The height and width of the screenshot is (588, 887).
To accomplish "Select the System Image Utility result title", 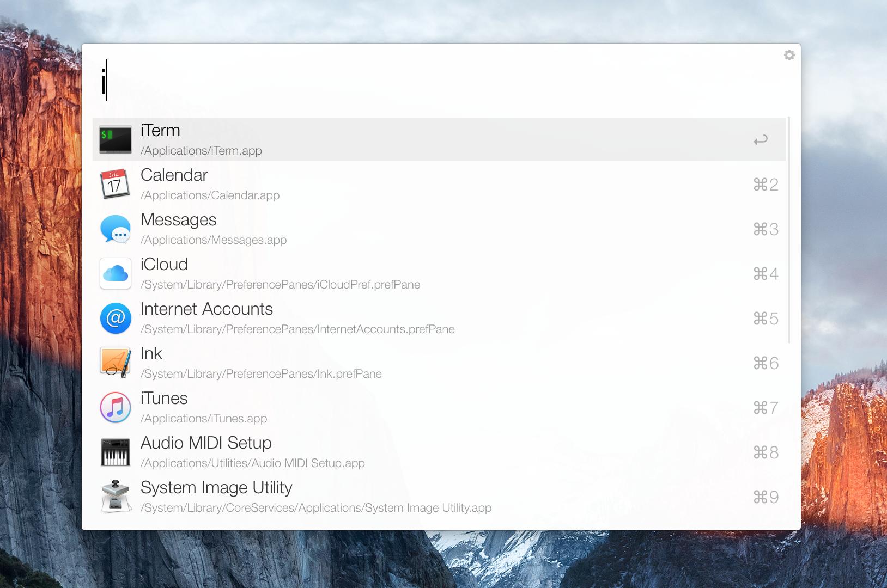I will point(216,488).
